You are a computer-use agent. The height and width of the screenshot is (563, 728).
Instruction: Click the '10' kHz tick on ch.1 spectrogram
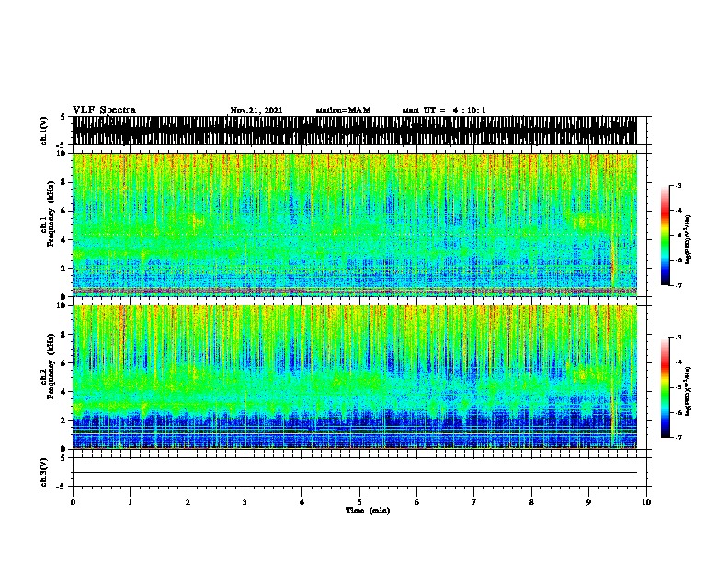(62, 154)
